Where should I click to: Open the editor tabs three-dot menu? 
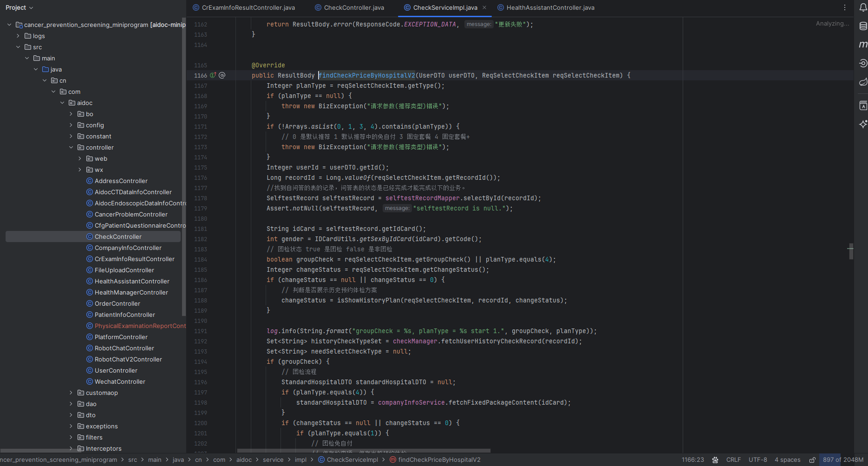pyautogui.click(x=845, y=7)
